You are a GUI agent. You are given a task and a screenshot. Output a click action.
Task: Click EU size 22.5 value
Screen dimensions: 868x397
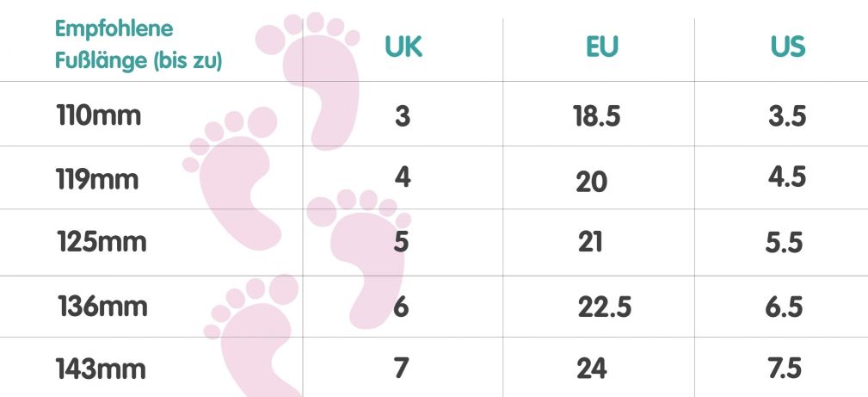coord(605,307)
